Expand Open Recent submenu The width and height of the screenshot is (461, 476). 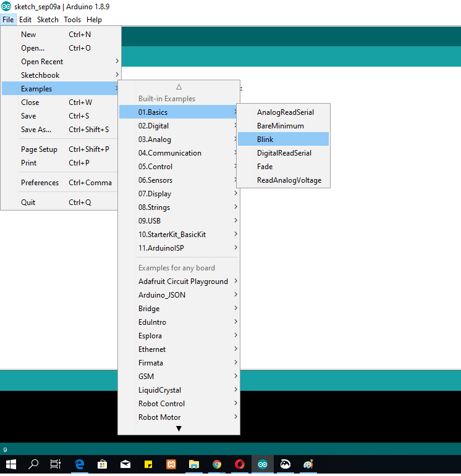coord(59,62)
